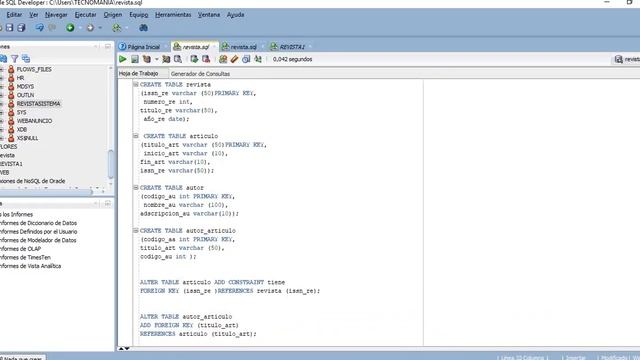Select the FLOWS_FILES user in the tree
Image resolution: width=640 pixels, height=360 pixels.
click(34, 69)
